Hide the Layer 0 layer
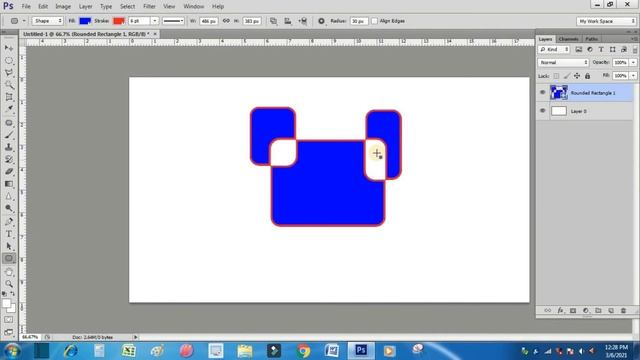640x360 pixels. coord(542,111)
